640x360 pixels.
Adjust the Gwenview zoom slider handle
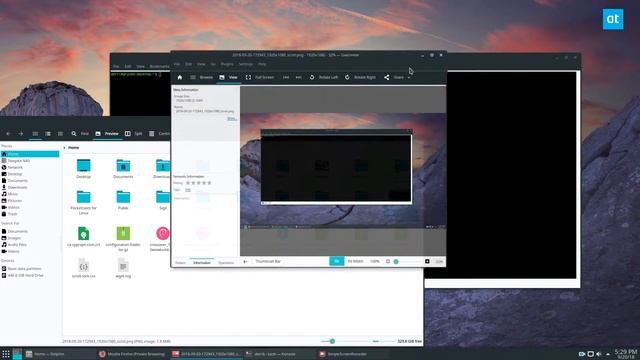pos(396,261)
